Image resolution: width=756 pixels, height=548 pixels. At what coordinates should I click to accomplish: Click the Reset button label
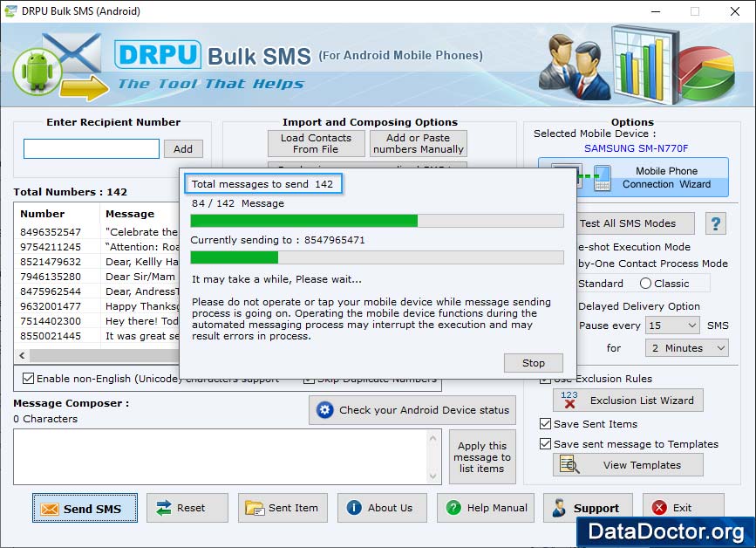pyautogui.click(x=191, y=508)
